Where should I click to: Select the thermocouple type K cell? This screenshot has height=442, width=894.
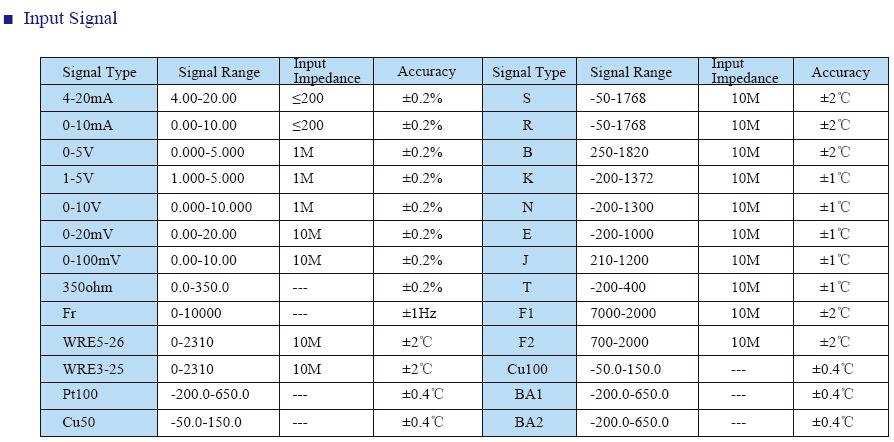(x=529, y=179)
